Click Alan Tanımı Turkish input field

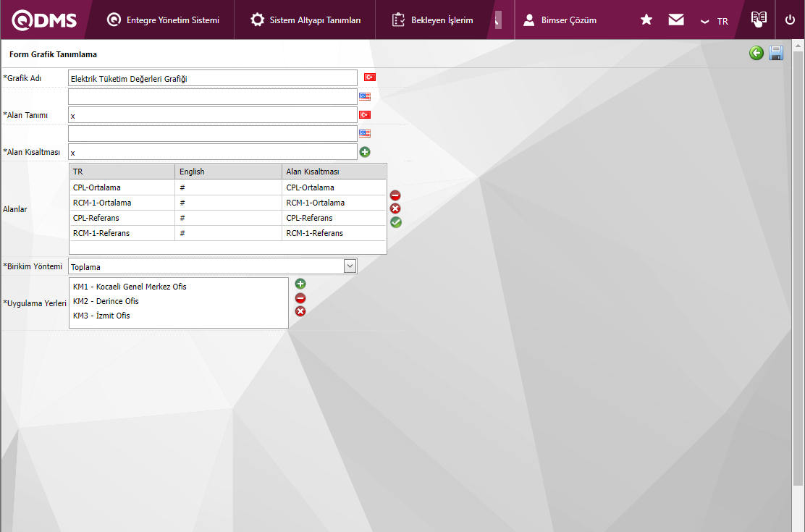click(213, 115)
